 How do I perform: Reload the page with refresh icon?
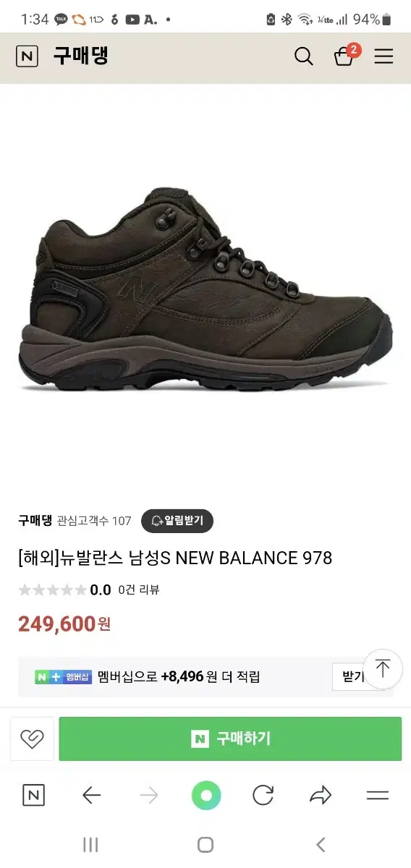coord(263,796)
